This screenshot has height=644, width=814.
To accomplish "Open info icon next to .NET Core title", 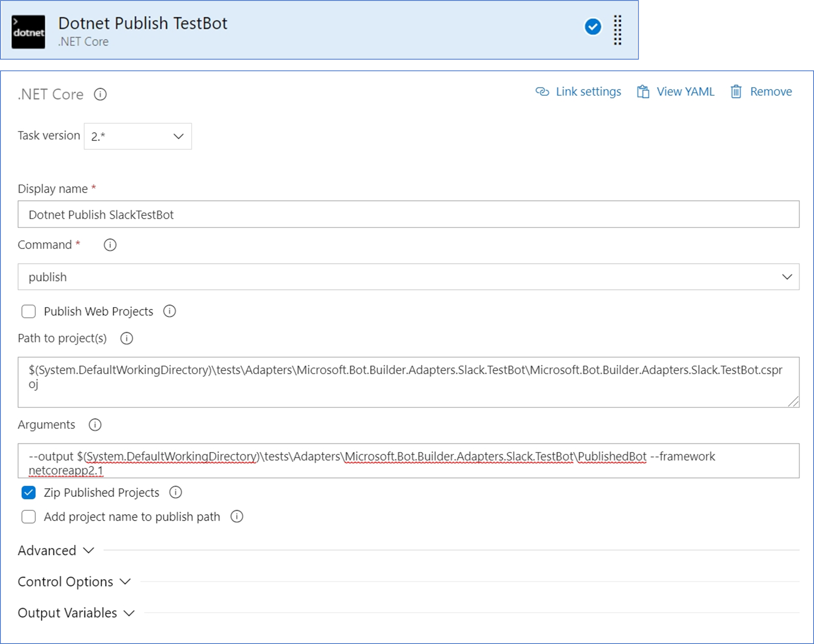I will 100,94.
